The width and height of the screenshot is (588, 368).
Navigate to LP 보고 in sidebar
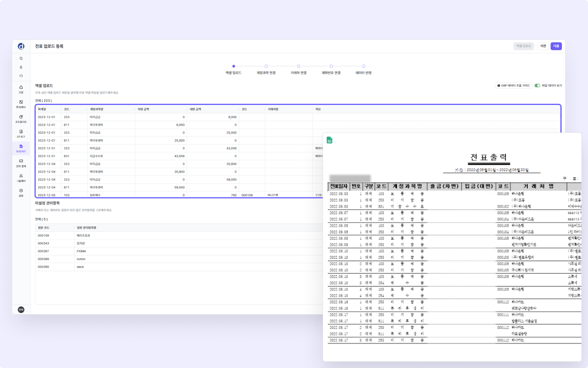(x=21, y=134)
